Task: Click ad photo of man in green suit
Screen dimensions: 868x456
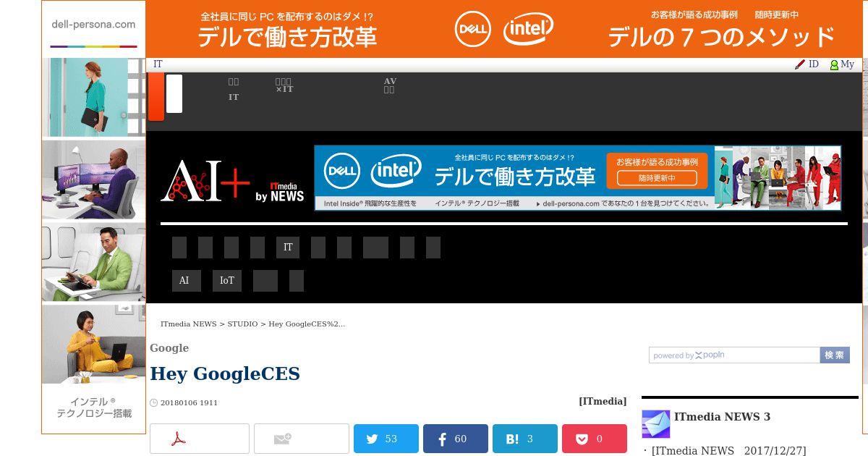Action: [x=93, y=262]
